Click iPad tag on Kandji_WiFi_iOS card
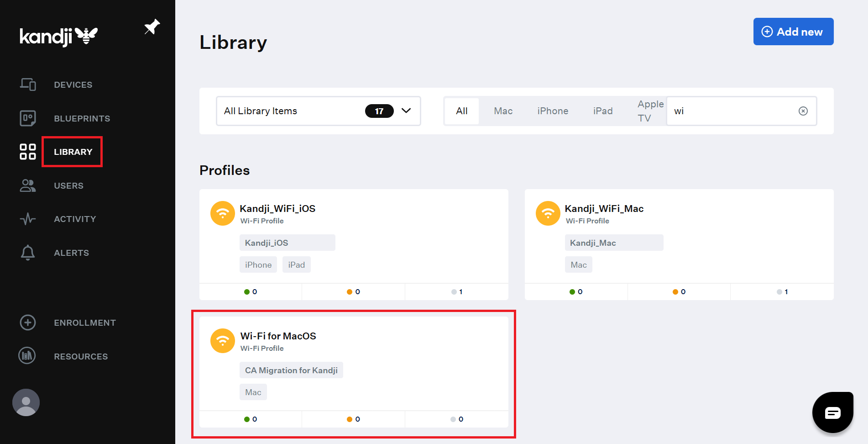 (297, 264)
